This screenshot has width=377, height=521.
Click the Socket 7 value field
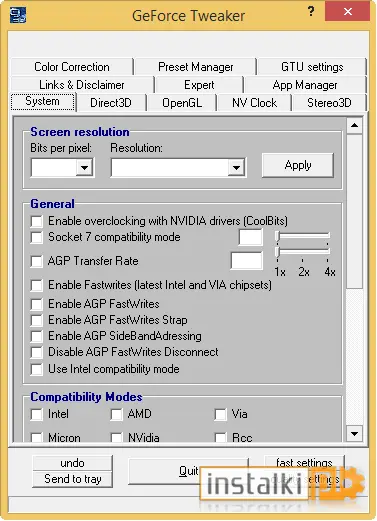[250, 237]
